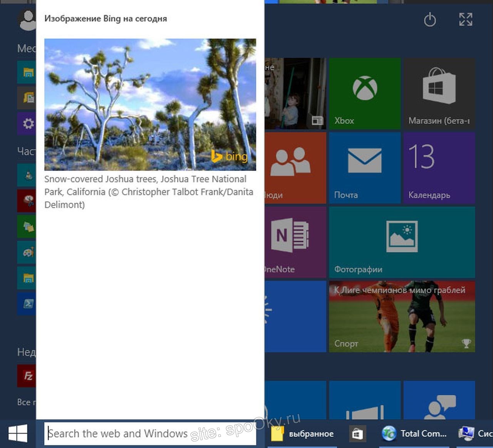Focus the Search the web and Windows box

150,434
